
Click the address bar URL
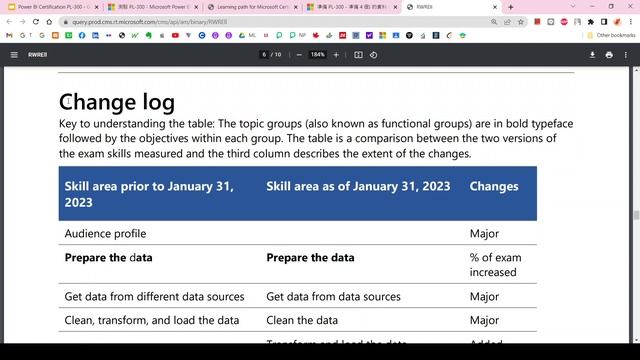point(149,22)
